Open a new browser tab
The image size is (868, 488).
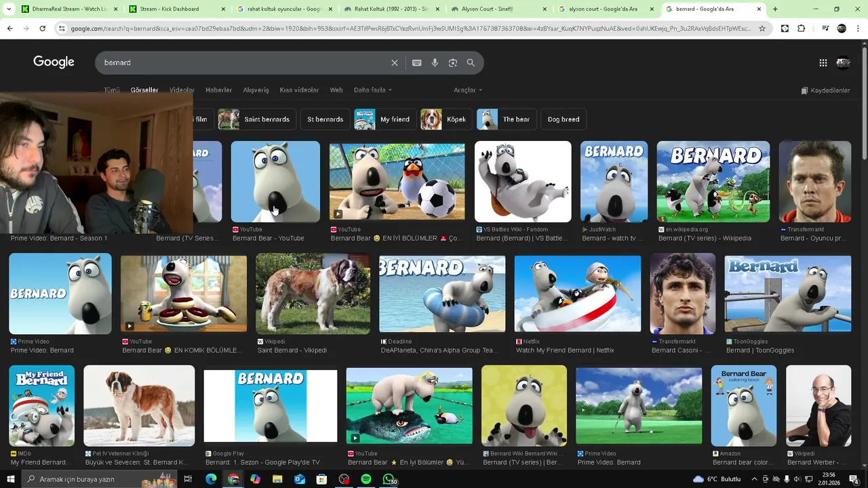[x=775, y=9]
